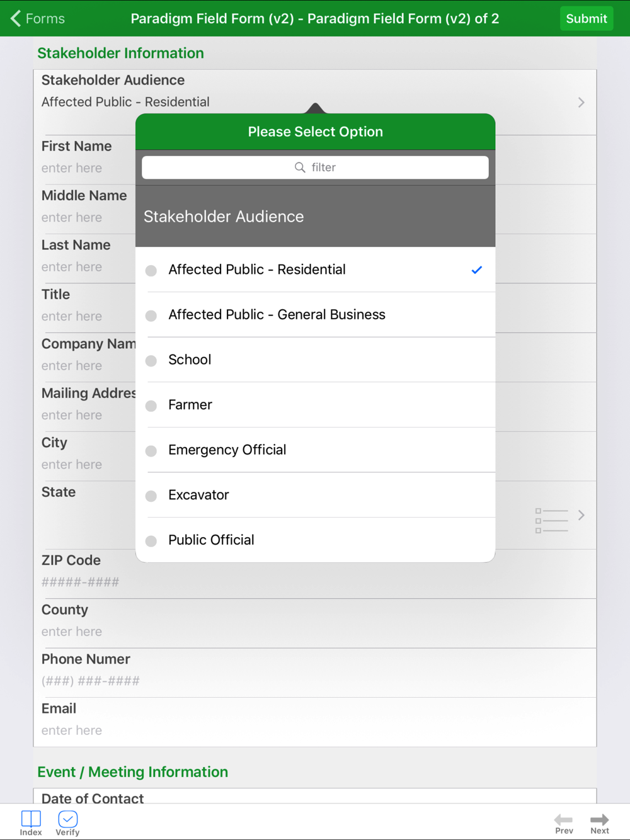This screenshot has width=630, height=840.
Task: Open the State list picker icon
Action: tap(551, 520)
